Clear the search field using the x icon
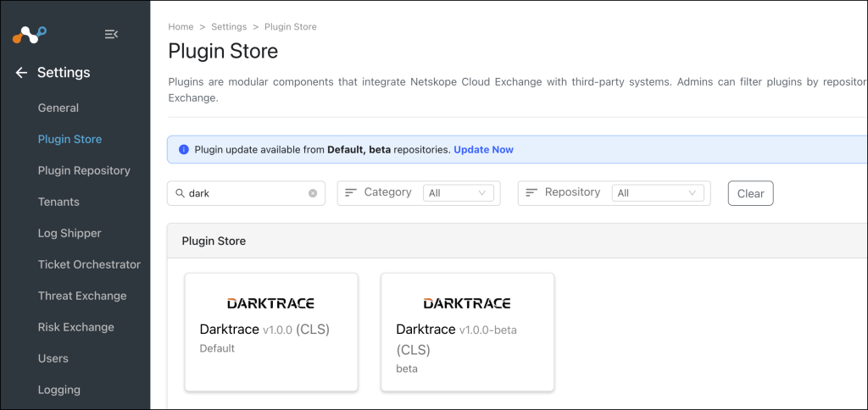Screen dimensions: 868x410 [x=313, y=193]
